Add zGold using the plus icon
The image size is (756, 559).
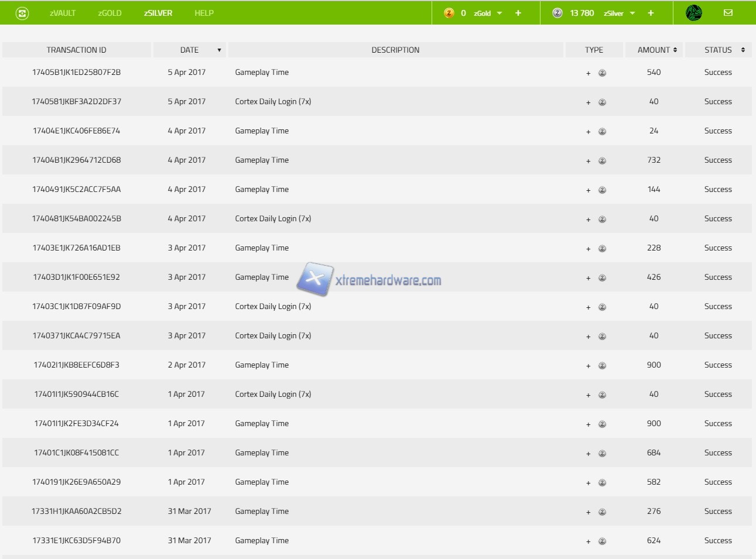click(518, 13)
